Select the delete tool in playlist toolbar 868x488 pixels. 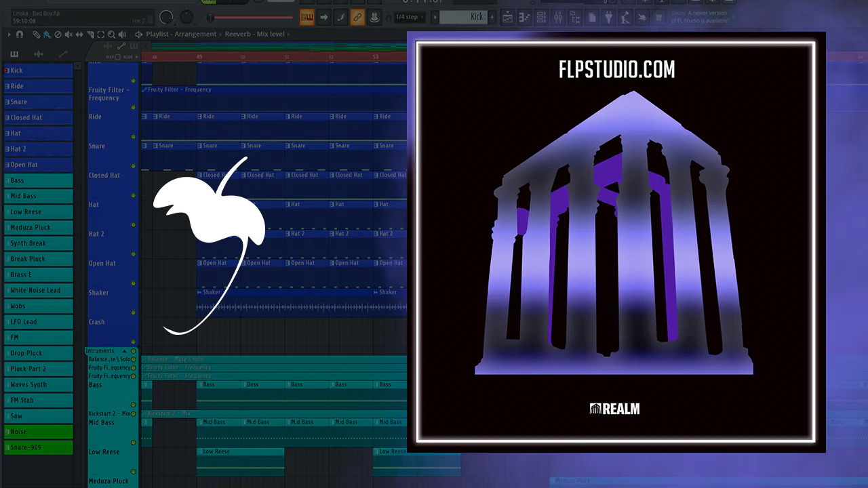[x=58, y=34]
